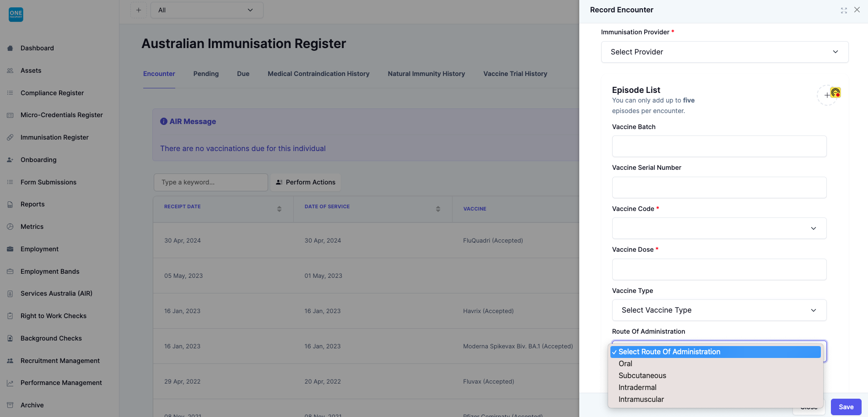
Task: Click the Right to Work Checks icon
Action: (x=10, y=316)
